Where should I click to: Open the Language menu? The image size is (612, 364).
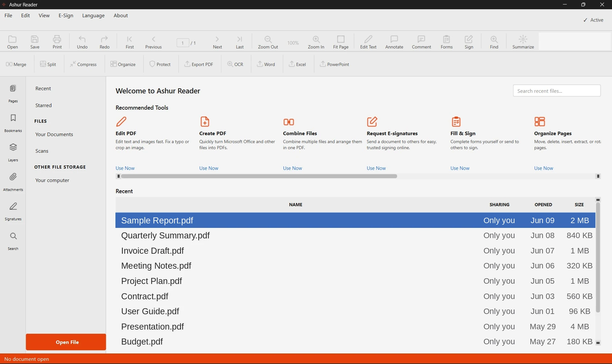pos(93,15)
